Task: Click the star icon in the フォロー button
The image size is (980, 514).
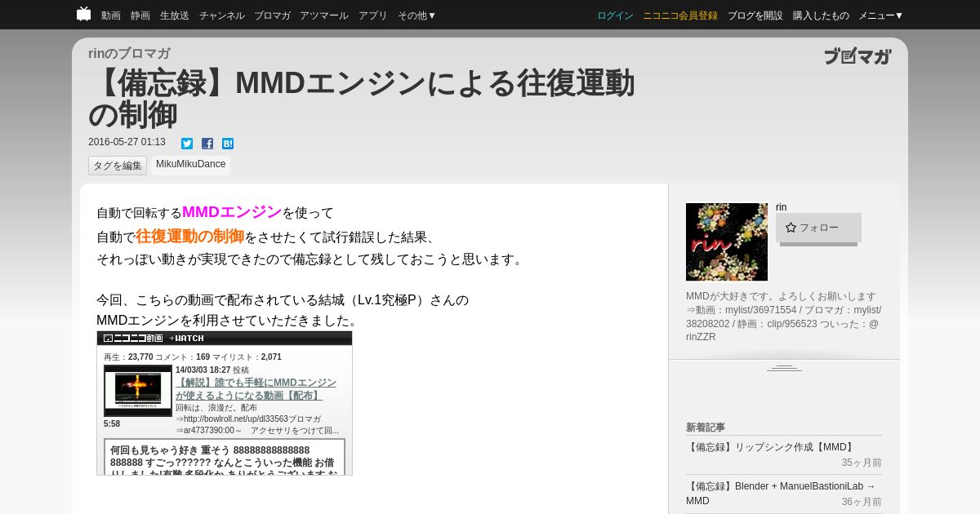Action: point(791,228)
